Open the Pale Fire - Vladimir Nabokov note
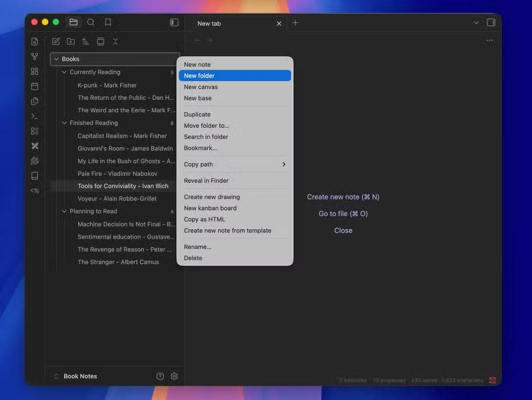 click(117, 173)
